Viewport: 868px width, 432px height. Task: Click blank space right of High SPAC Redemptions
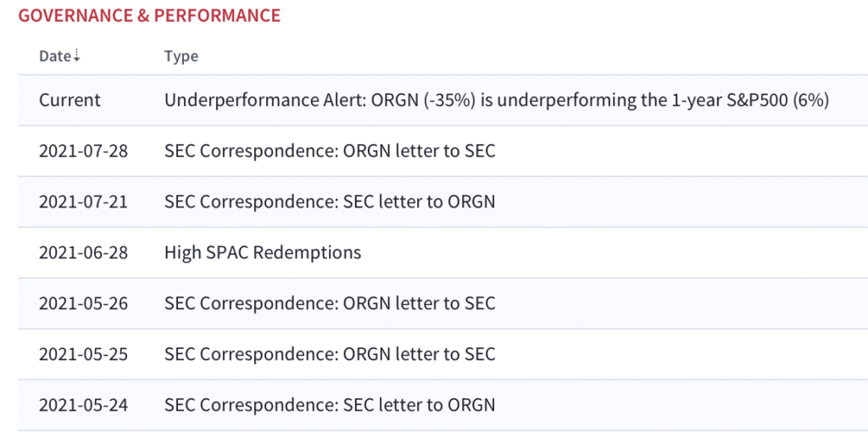615,252
